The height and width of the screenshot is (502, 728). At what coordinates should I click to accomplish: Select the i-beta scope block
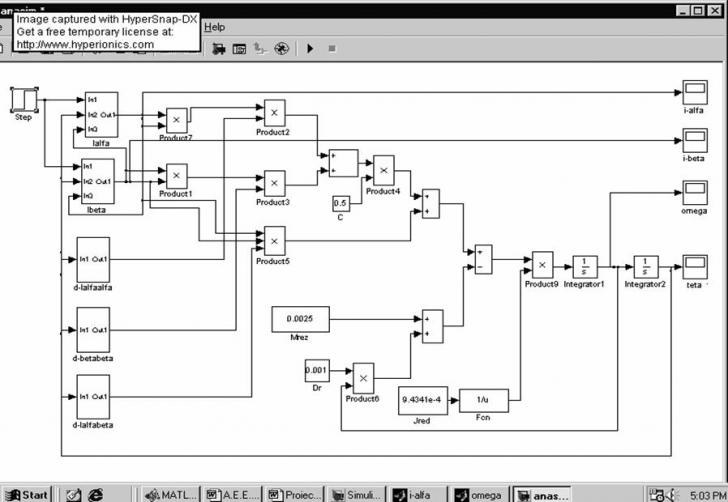point(694,141)
